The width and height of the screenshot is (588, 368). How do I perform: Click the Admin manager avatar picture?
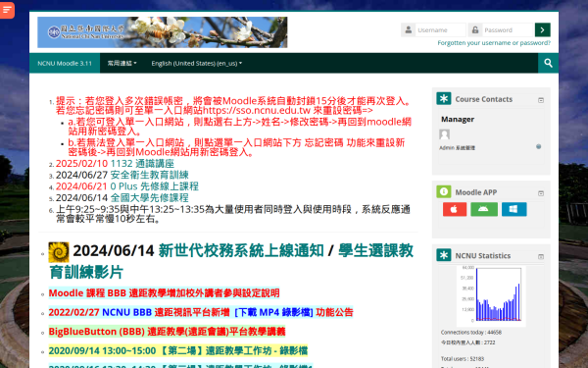click(x=444, y=134)
